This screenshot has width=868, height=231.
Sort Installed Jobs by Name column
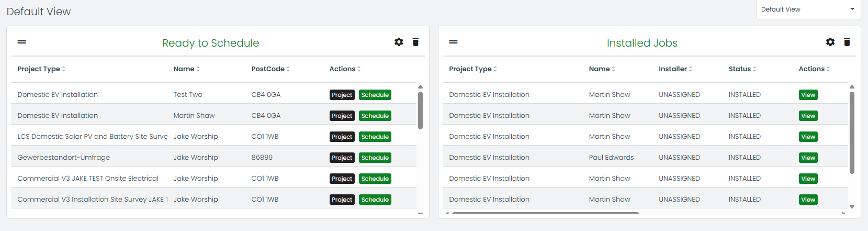(x=602, y=69)
